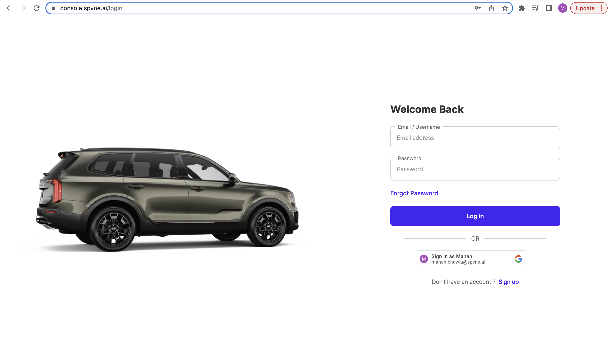Open the media control icon
Viewport: 611px width, 364px height.
(x=535, y=8)
